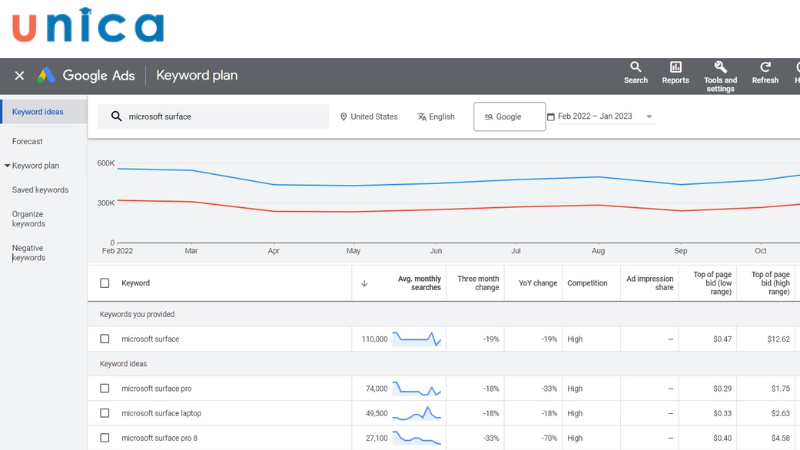Check the microsoft surface pro row checkbox
Viewport: 800px width, 450px height.
click(x=105, y=388)
